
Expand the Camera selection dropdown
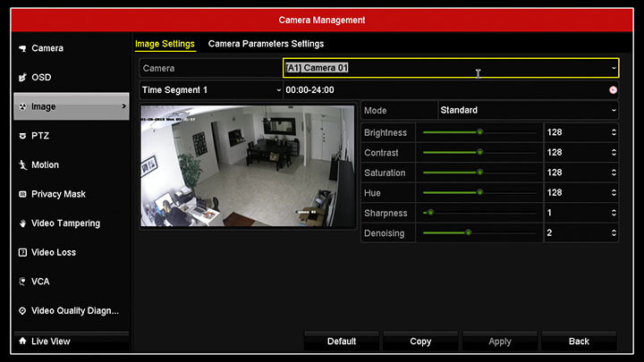614,68
